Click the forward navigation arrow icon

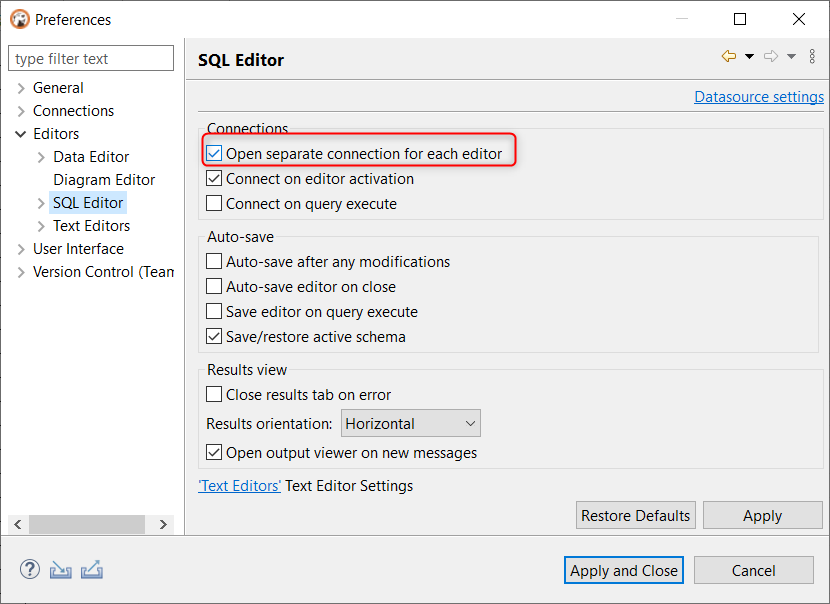[771, 56]
